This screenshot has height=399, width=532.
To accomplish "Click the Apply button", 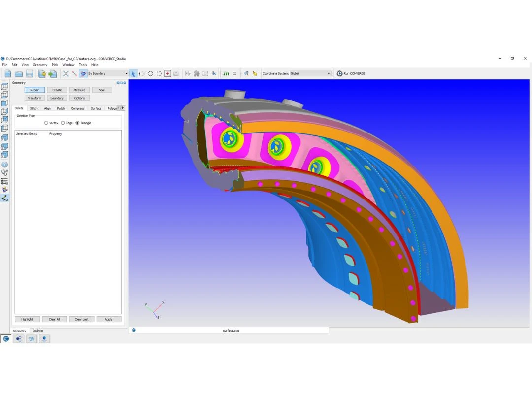I will [x=108, y=319].
